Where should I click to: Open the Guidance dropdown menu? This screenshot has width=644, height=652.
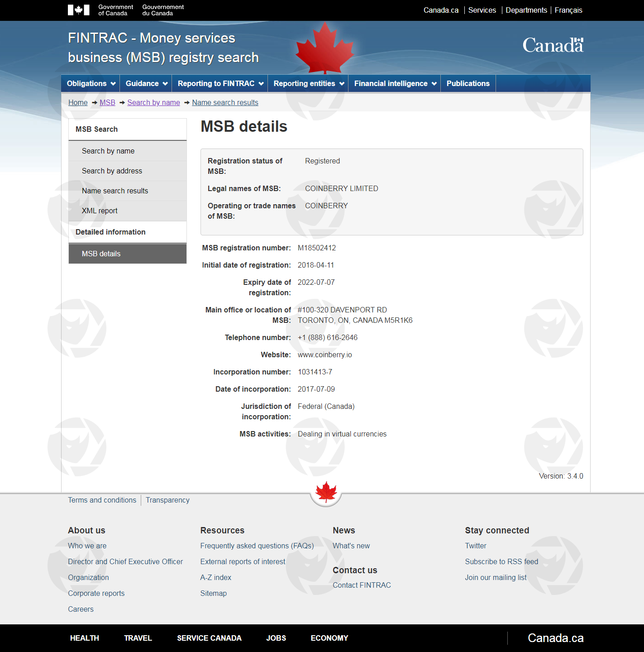pos(146,83)
